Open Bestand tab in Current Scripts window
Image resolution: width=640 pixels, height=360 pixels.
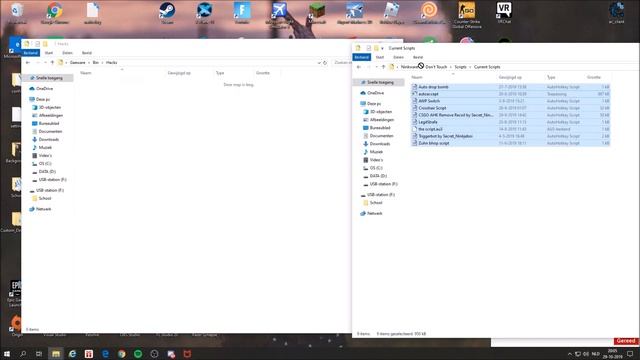click(362, 57)
